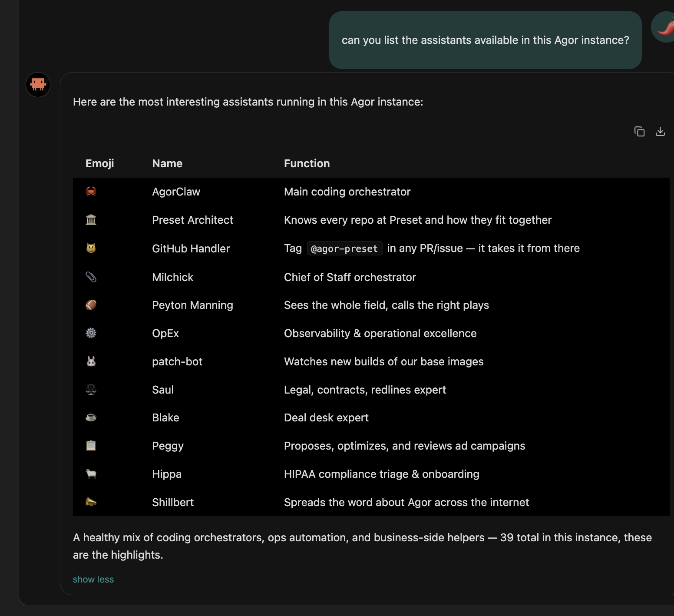
Task: Select the AgorClaw name cell
Action: point(176,192)
